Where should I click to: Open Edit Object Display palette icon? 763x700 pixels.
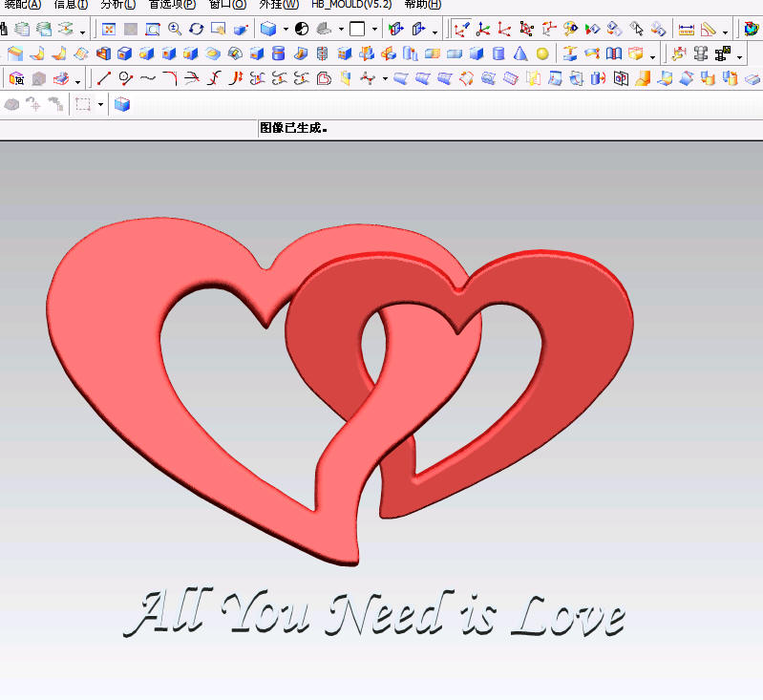click(570, 30)
